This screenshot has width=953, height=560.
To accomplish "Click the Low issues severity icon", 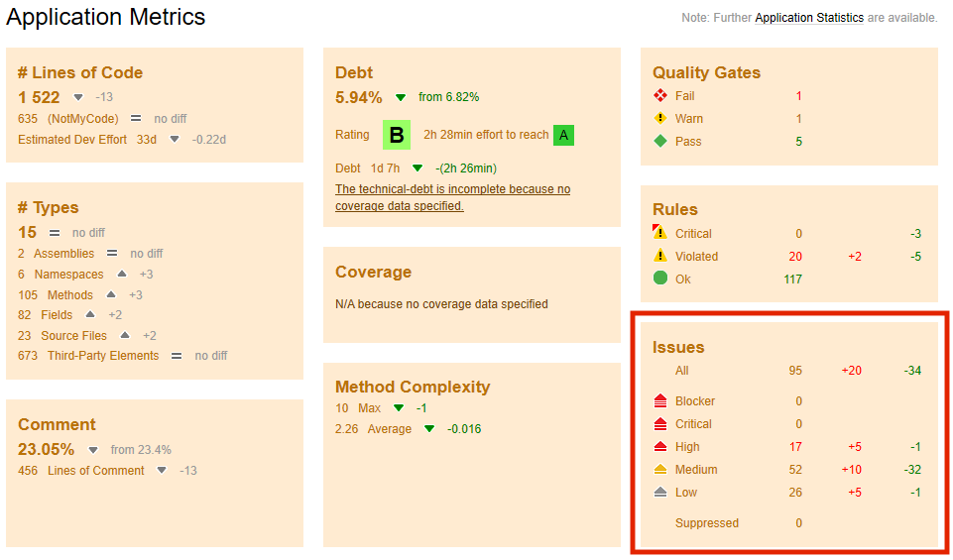I will 660,493.
